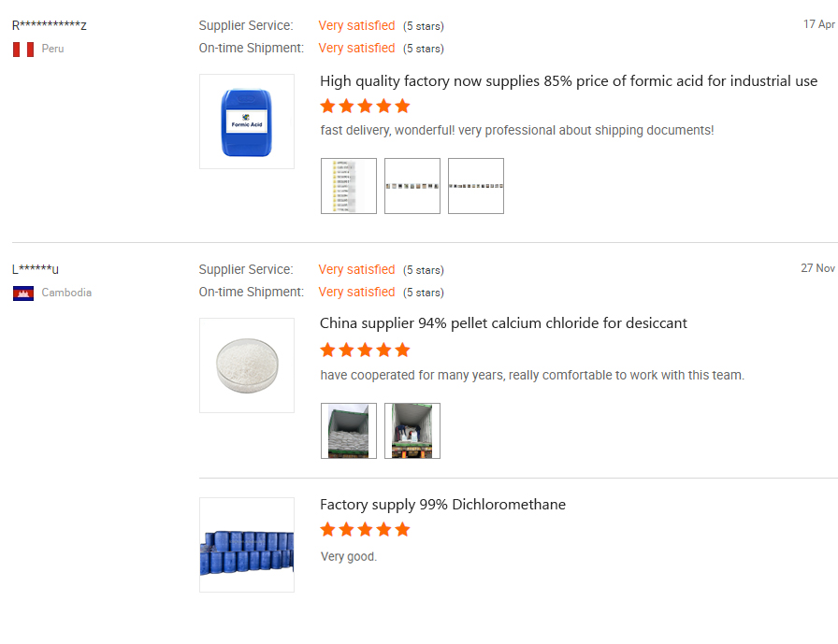Click the star rating under calcium chloride title
The height and width of the screenshot is (644, 838).
(x=365, y=350)
